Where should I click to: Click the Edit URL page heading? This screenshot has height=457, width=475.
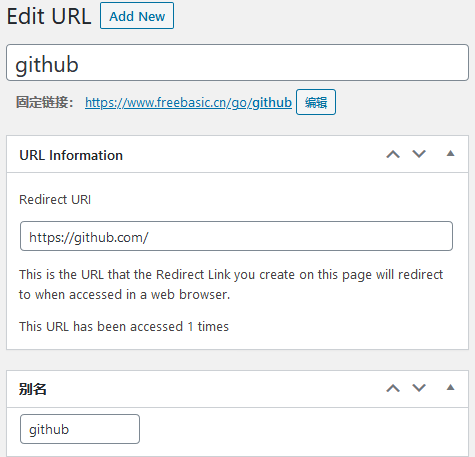pyautogui.click(x=49, y=16)
